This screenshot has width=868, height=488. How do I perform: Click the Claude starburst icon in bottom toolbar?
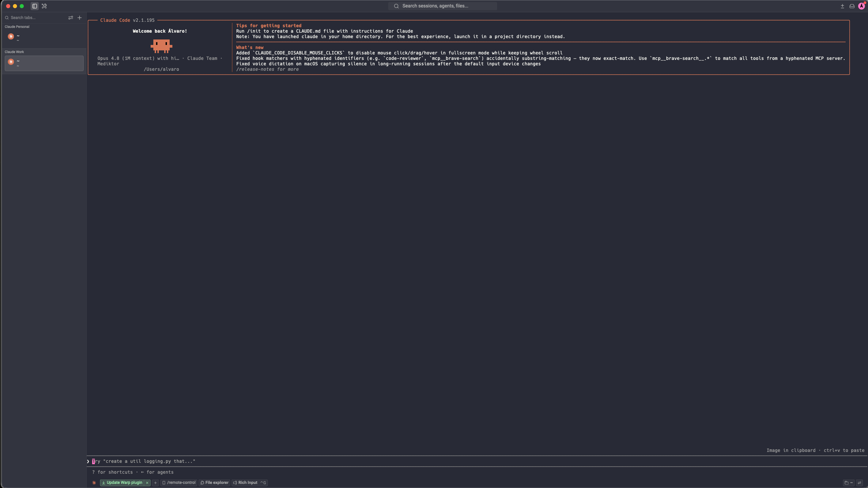94,483
